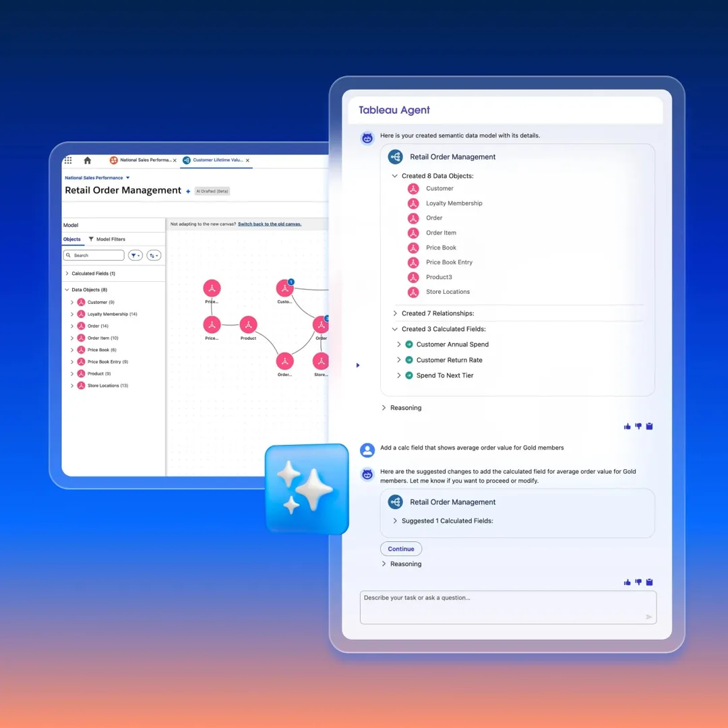
Task: Open first Retail Order Management model icon
Action: point(396,157)
